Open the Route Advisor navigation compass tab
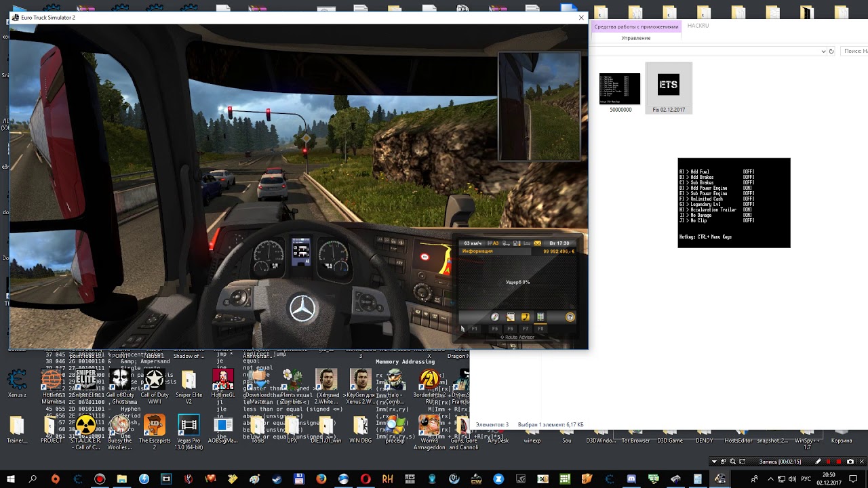 pyautogui.click(x=495, y=317)
